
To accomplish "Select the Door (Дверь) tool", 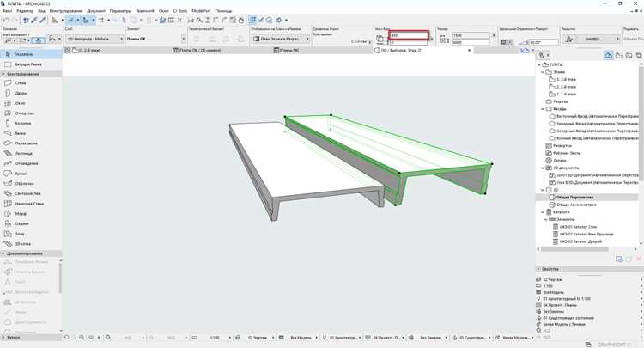I will [31, 94].
